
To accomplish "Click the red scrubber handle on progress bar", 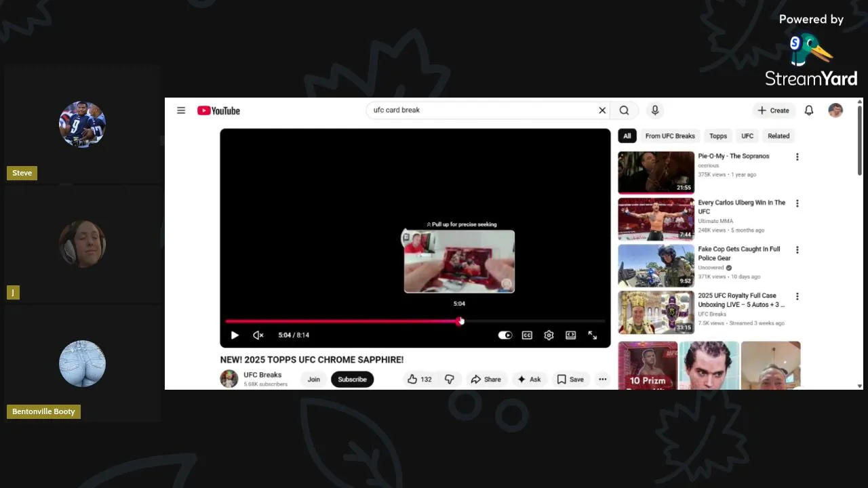I will [x=460, y=321].
